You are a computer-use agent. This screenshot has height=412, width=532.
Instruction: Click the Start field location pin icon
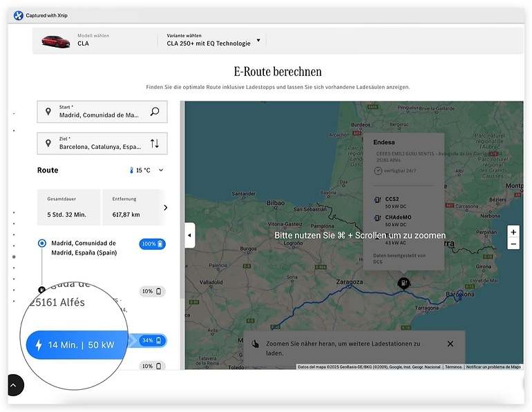coord(48,112)
